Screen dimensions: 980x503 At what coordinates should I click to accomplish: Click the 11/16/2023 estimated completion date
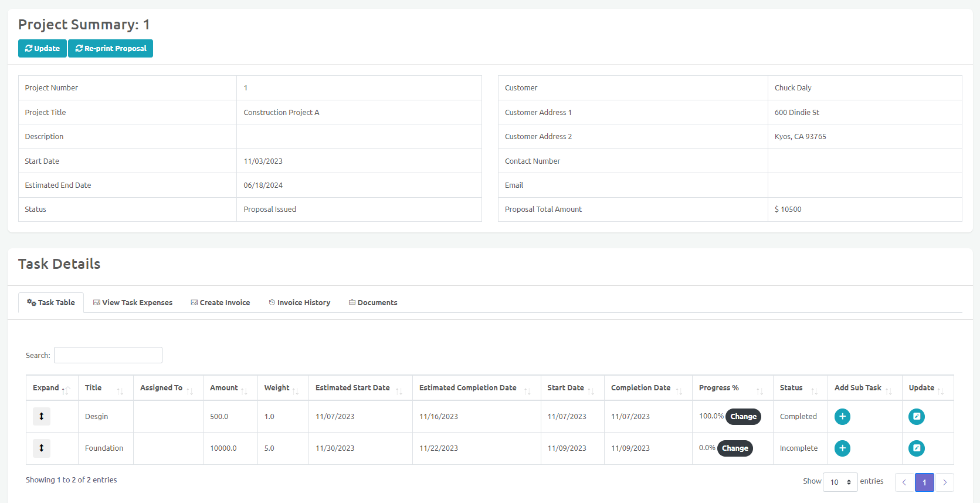coord(439,417)
